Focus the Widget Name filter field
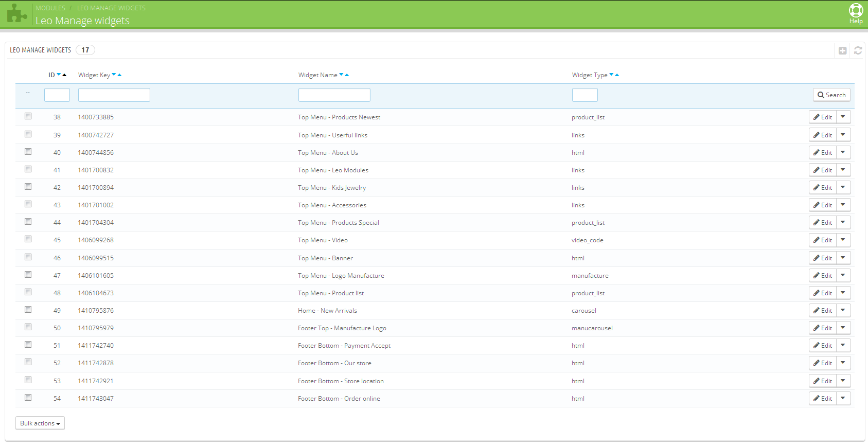The image size is (868, 446). tap(334, 95)
